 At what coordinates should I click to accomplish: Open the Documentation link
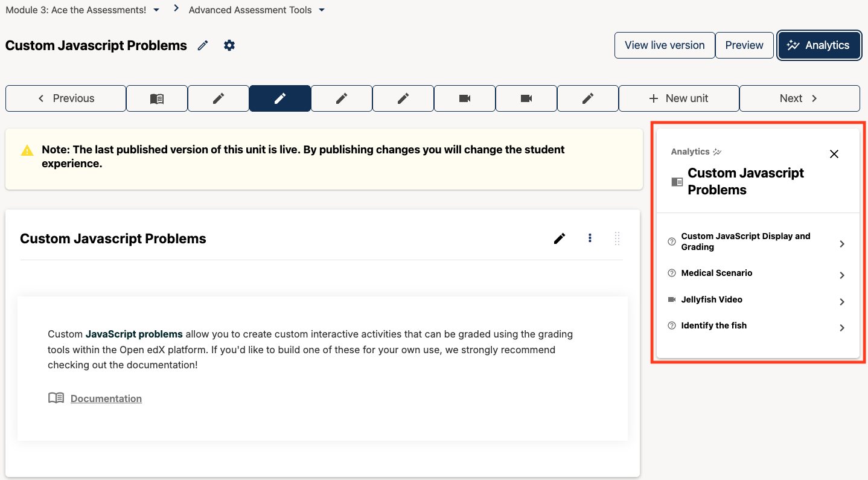point(106,398)
